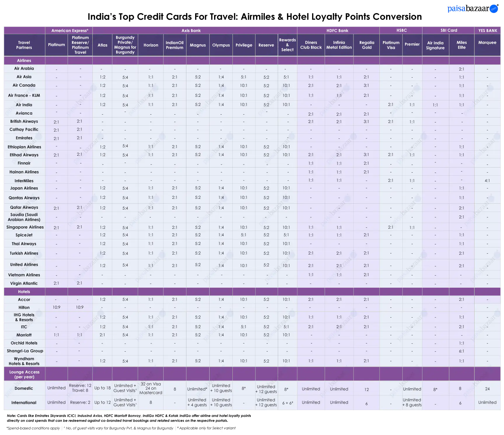504x435 pixels.
Task: Click the Infinia Metal Edition column header
Action: [x=339, y=45]
